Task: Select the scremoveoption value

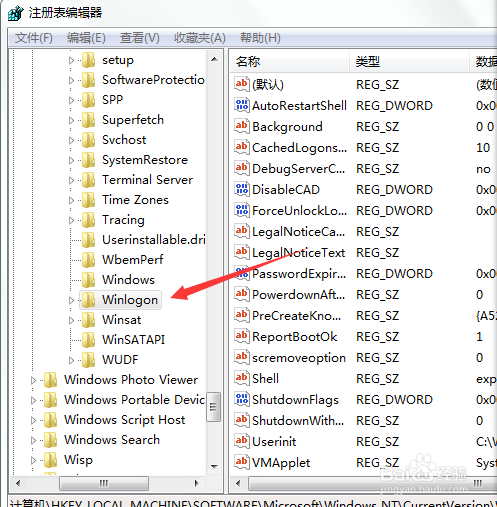Action: (x=299, y=358)
